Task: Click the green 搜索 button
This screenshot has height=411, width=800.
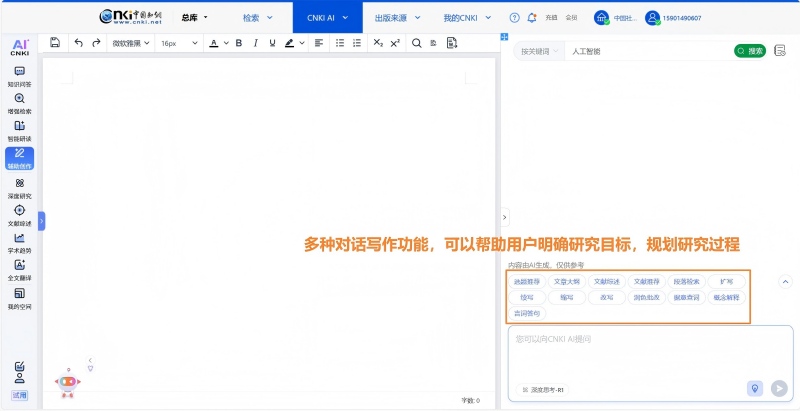Action: [x=750, y=50]
